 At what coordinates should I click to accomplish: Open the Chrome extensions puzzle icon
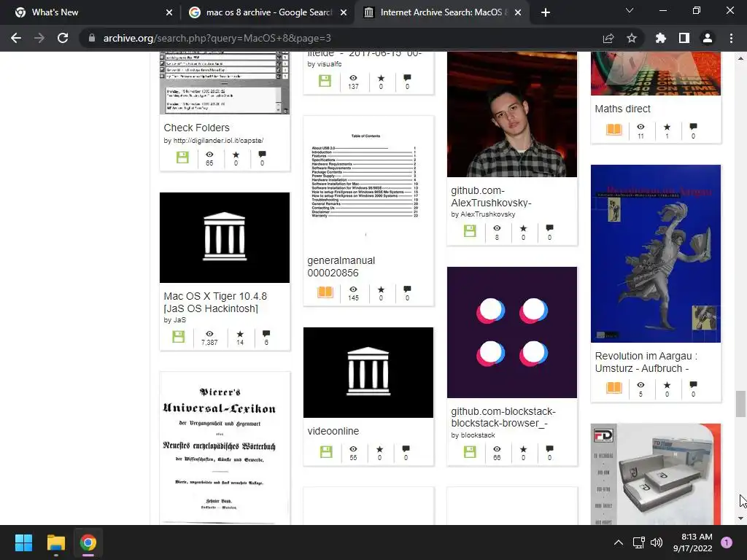(x=660, y=38)
